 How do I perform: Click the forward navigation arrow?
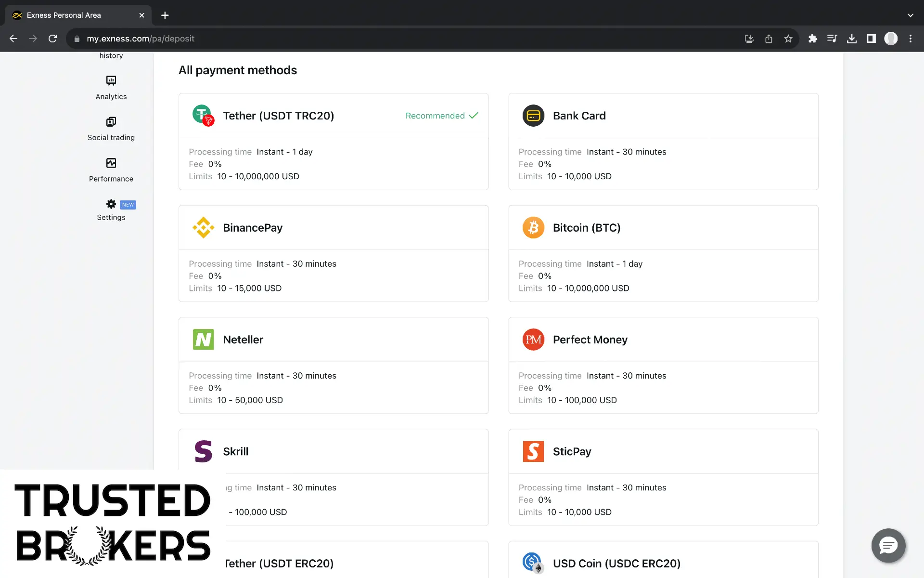click(33, 39)
